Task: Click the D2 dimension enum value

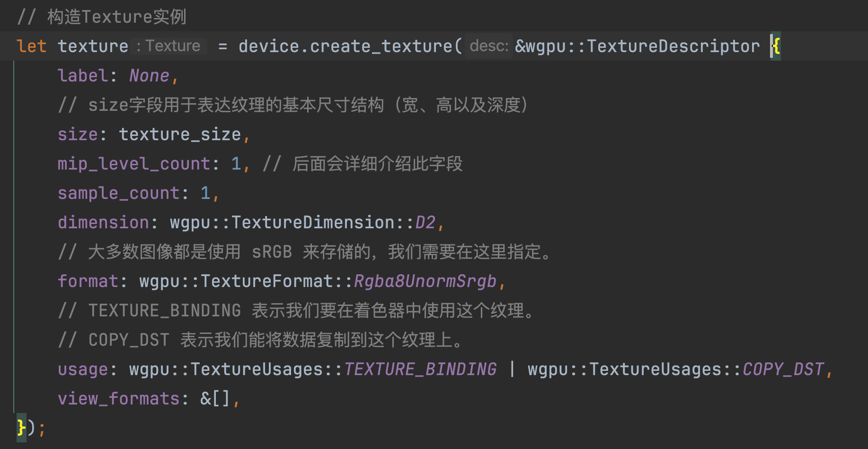Action: (425, 223)
